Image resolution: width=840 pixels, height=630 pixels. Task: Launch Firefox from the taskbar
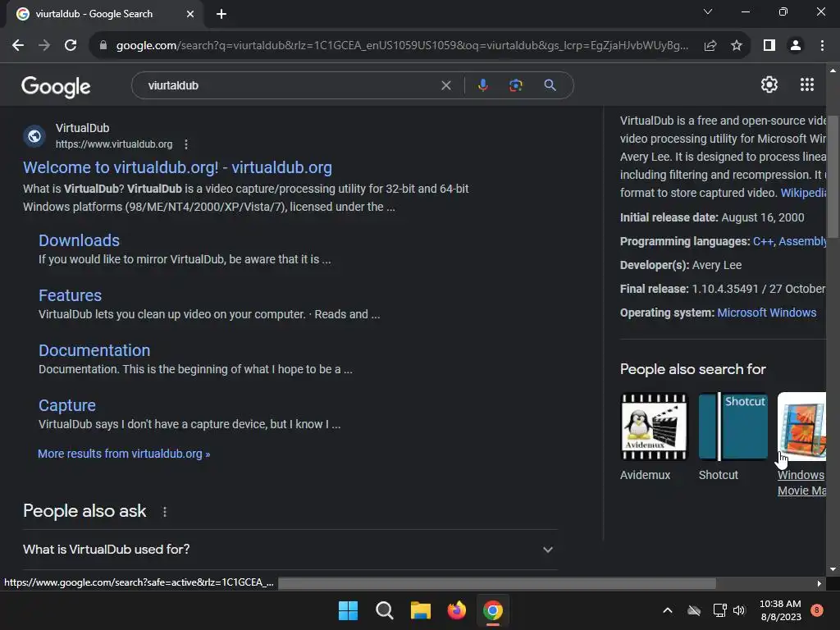pyautogui.click(x=456, y=610)
